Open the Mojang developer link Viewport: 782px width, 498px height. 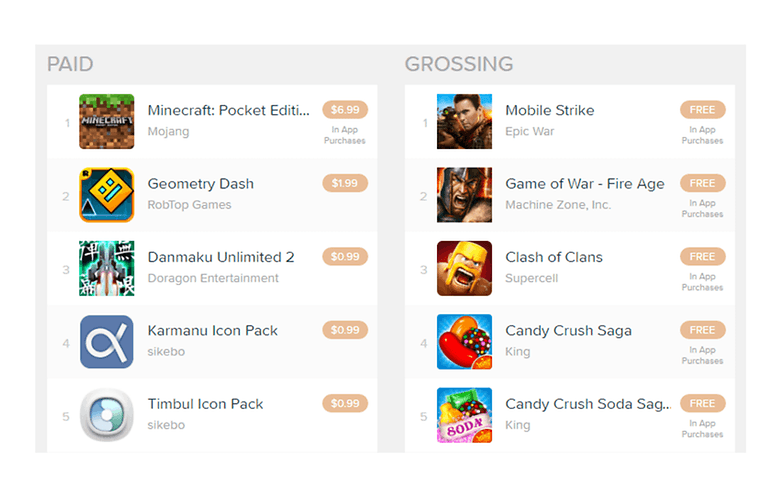(169, 132)
